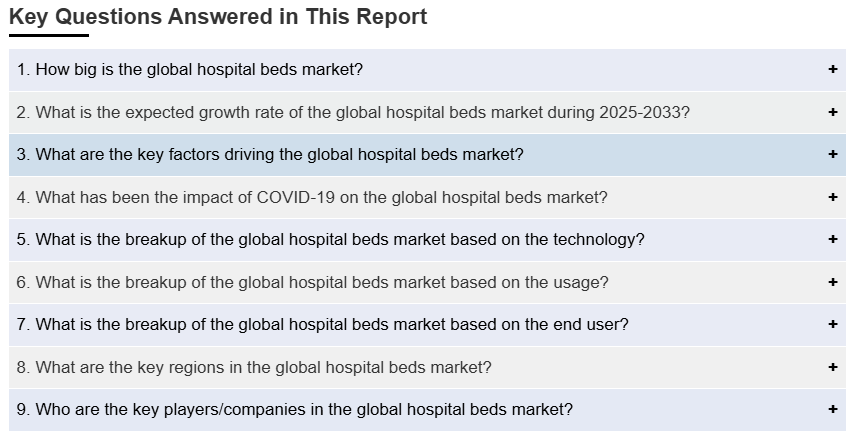Click plus icon for key players question
Screen dimensions: 852x439
tap(832, 410)
